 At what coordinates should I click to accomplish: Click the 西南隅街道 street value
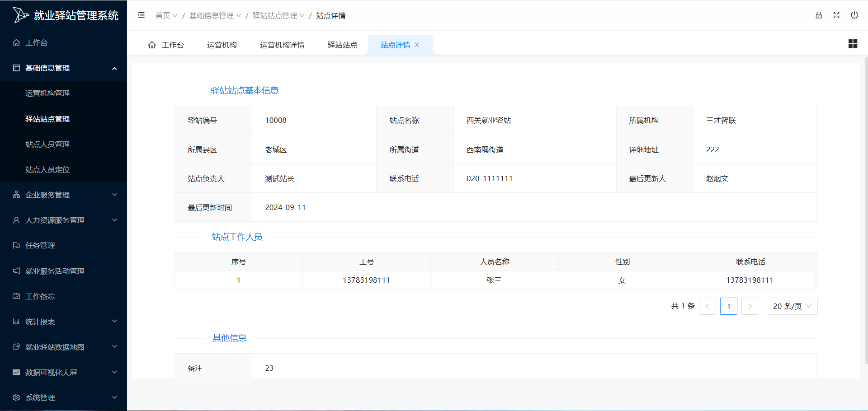[x=485, y=149]
